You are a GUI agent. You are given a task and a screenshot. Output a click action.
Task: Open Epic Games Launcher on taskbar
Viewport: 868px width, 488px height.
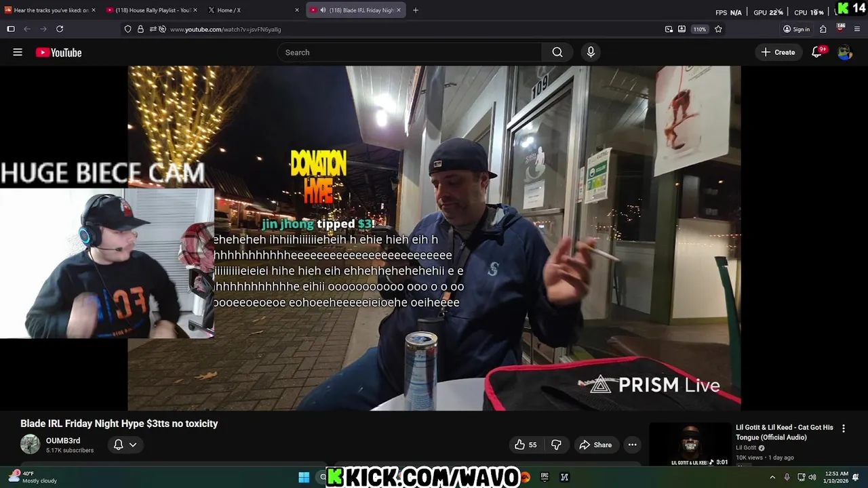coord(544,477)
